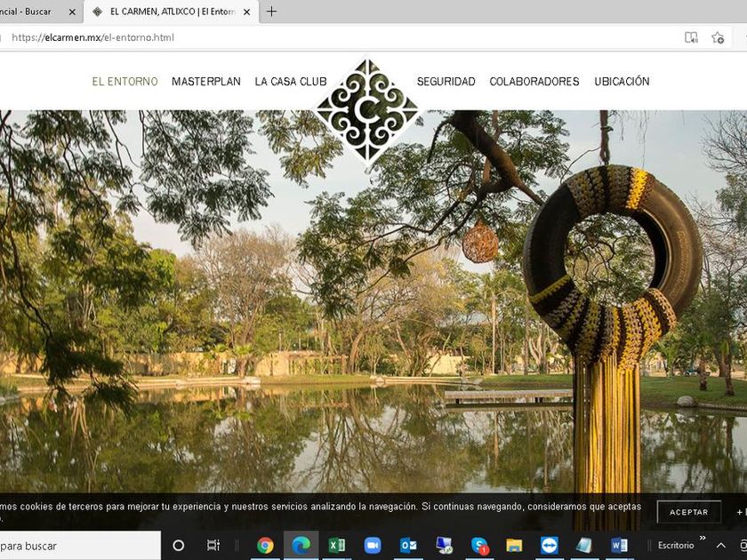Open Word from the taskbar
The image size is (747, 560).
619,545
